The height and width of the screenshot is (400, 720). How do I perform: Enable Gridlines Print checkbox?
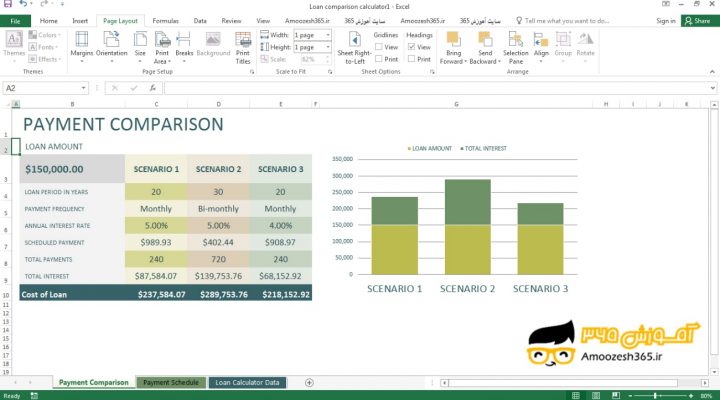click(x=379, y=59)
